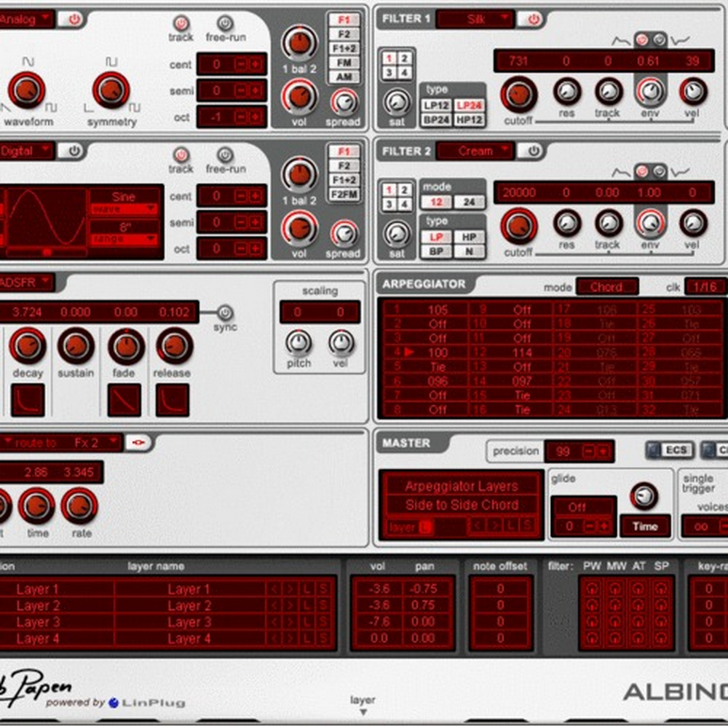Click the release curve shape icon
The width and height of the screenshot is (728, 727).
(x=172, y=400)
